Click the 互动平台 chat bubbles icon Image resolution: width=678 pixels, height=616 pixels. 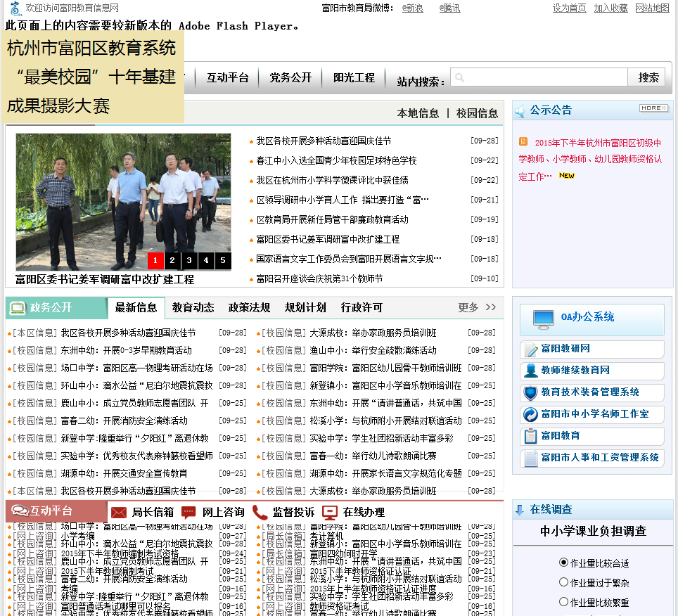(20, 511)
